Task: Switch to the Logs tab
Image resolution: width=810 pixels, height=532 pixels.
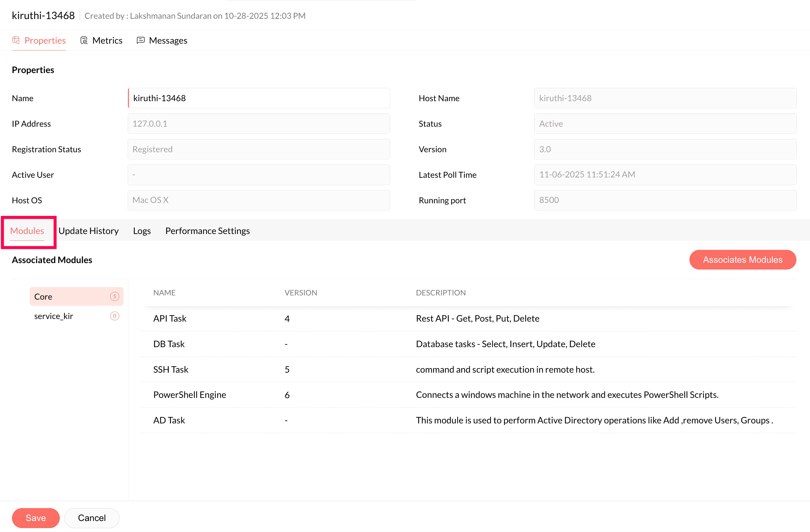Action: [x=142, y=231]
